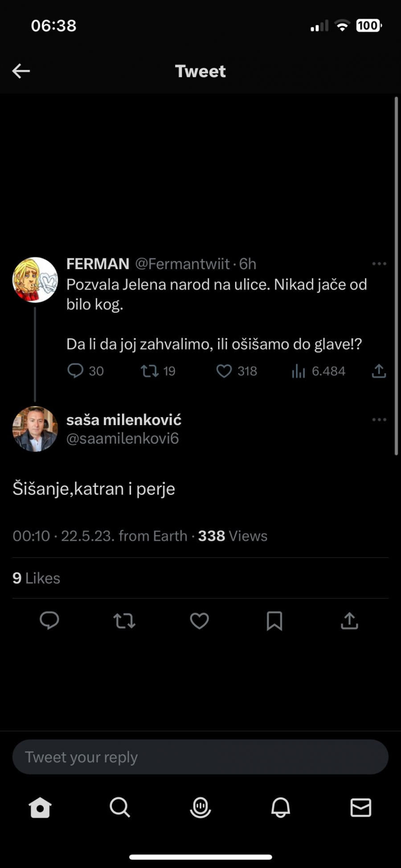401x868 pixels.
Task: View the 9 Likes list
Action: click(36, 578)
